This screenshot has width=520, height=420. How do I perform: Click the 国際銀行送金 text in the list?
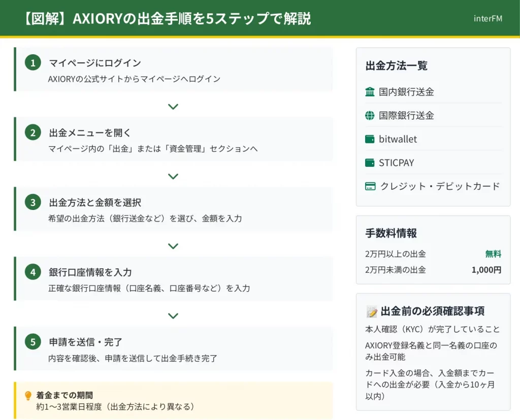coord(406,116)
